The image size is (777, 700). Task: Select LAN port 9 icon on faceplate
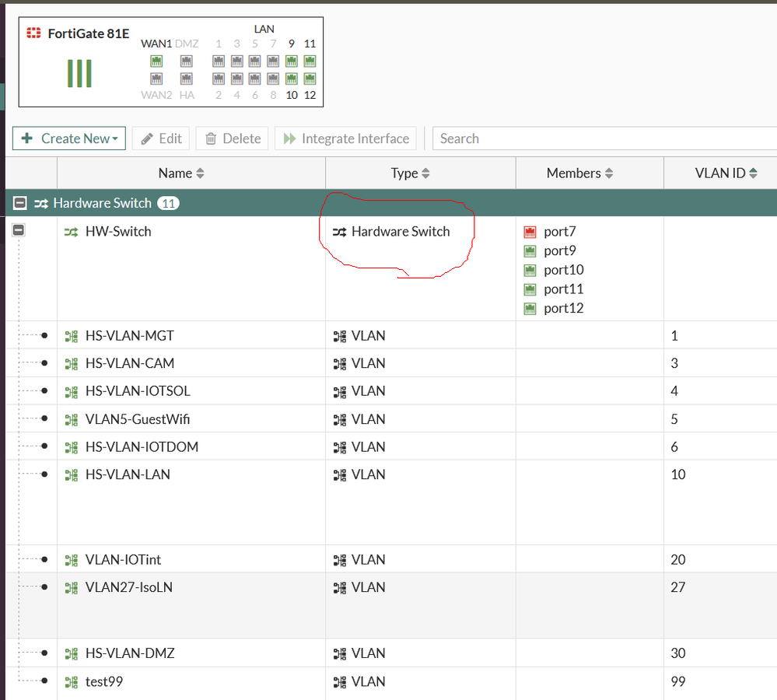[291, 61]
